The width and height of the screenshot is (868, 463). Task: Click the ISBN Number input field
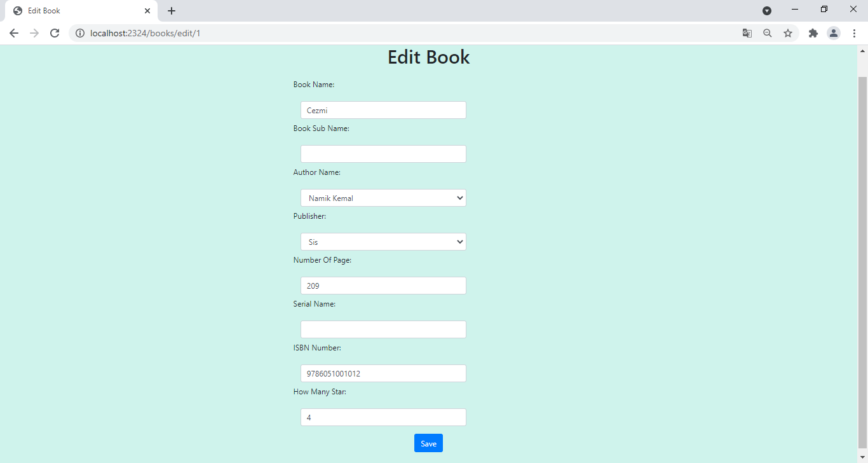pos(383,373)
